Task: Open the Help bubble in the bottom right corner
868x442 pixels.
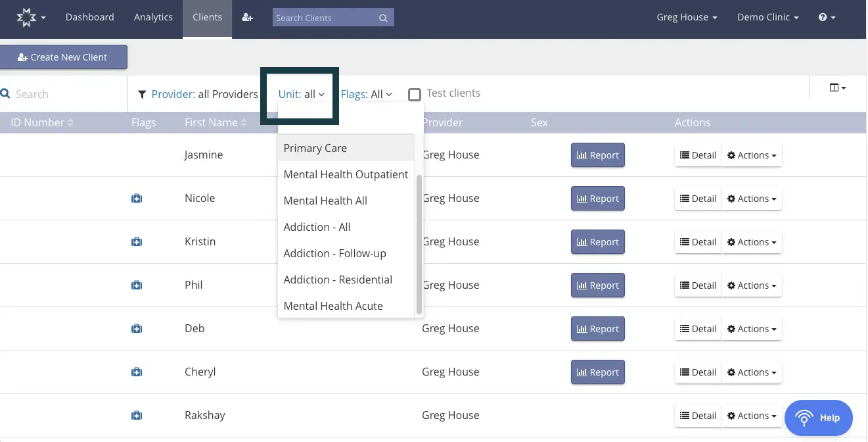Action: pos(818,418)
